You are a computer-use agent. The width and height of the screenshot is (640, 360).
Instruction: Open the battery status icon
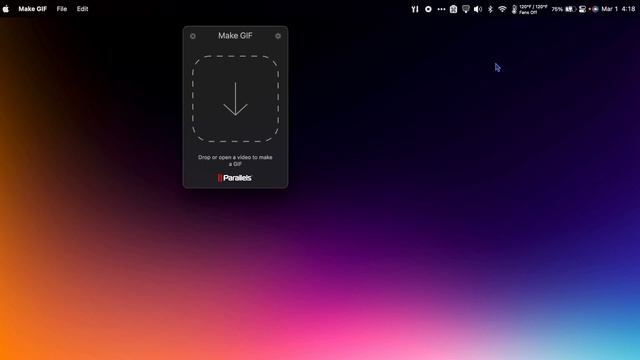(x=570, y=9)
